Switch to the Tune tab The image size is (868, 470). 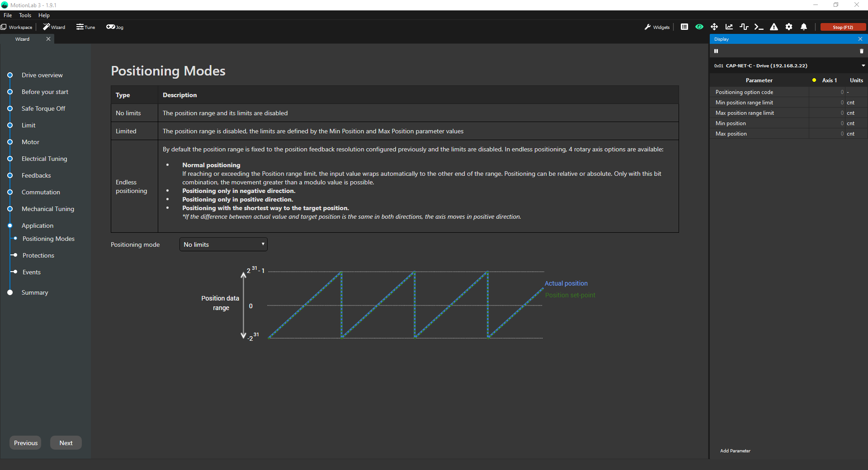[86, 27]
